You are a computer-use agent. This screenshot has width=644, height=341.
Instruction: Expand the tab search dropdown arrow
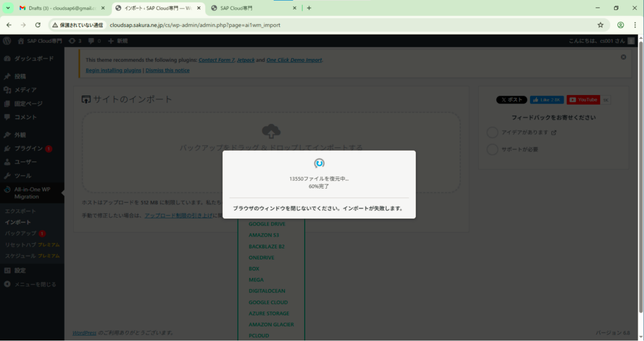8,8
